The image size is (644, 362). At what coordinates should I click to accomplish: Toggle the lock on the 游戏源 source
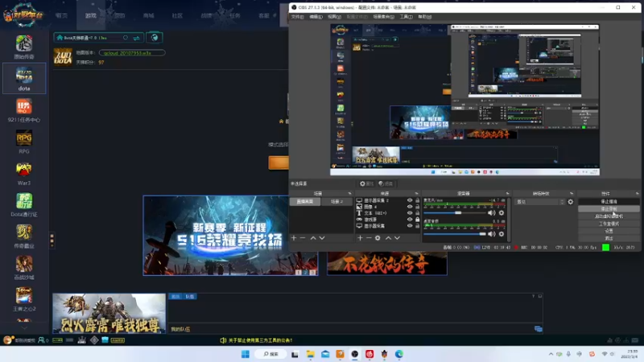[417, 220]
